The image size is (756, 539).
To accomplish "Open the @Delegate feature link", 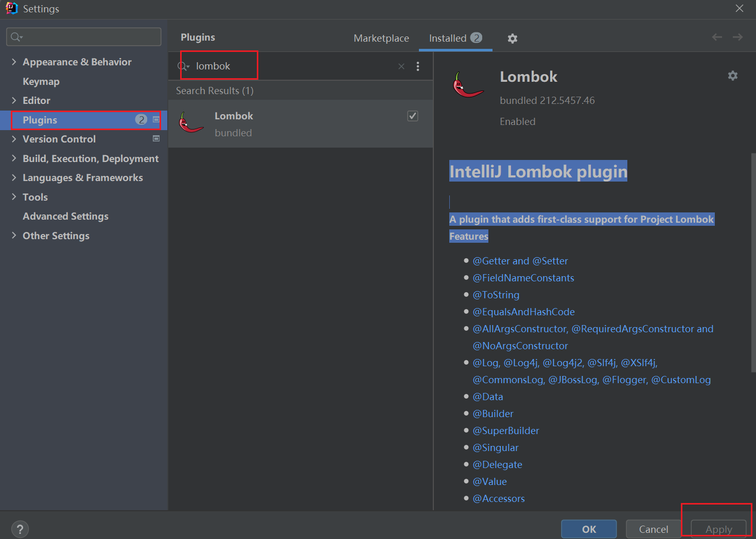I will point(497,464).
